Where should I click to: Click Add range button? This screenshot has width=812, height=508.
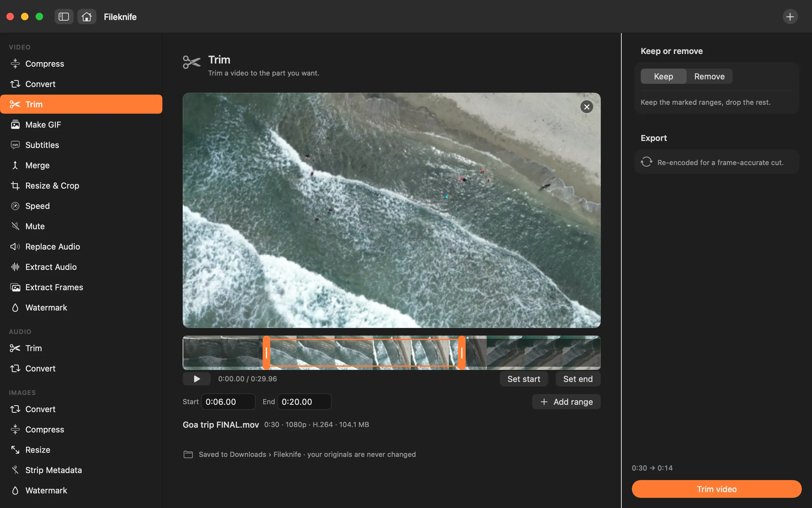pos(566,402)
